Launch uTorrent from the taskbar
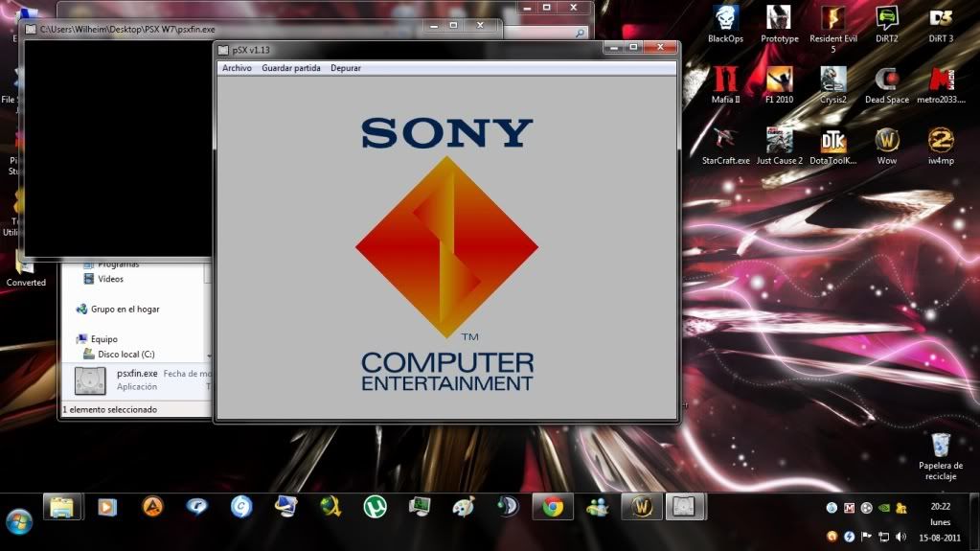Screen dimensions: 980x551 375,507
